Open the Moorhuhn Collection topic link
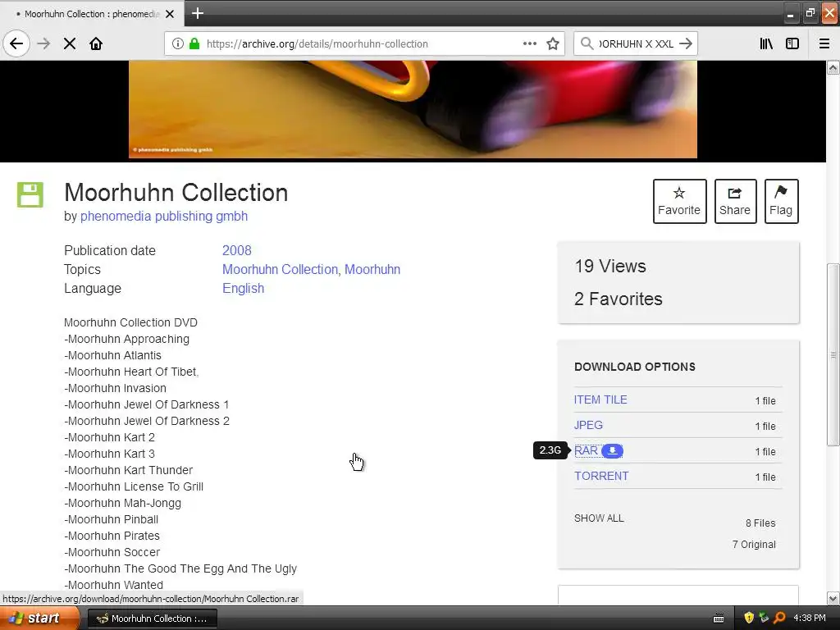 pos(280,269)
